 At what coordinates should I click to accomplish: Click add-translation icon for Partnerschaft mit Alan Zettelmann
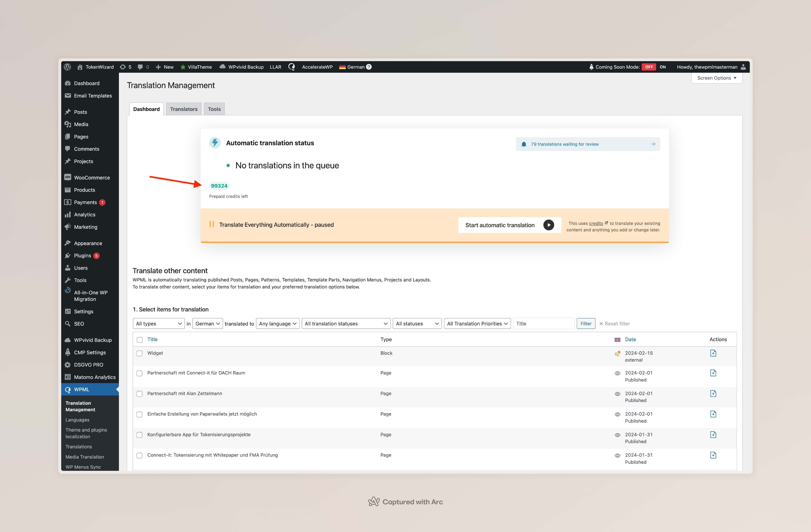point(713,393)
